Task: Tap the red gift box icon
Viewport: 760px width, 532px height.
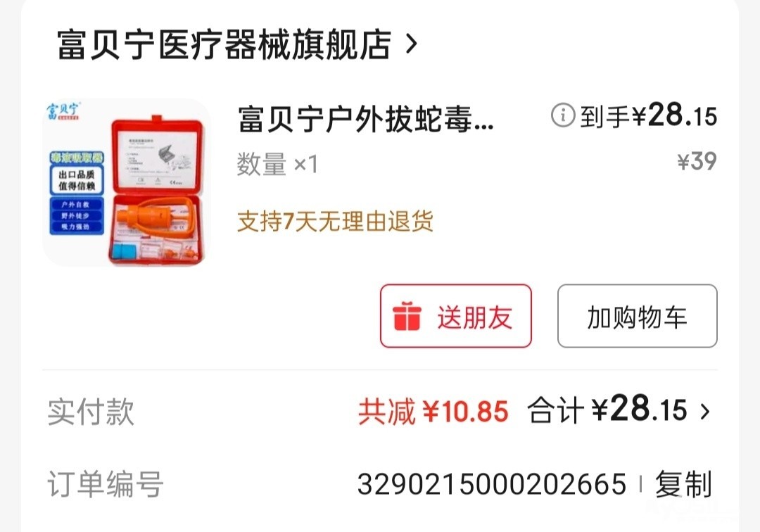Action: click(x=407, y=317)
